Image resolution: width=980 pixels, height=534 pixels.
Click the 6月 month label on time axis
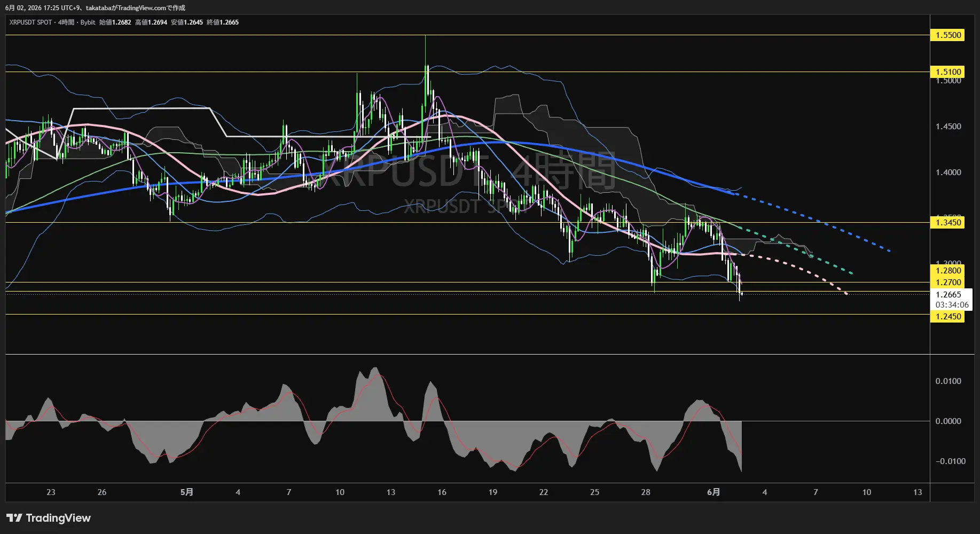tap(714, 492)
